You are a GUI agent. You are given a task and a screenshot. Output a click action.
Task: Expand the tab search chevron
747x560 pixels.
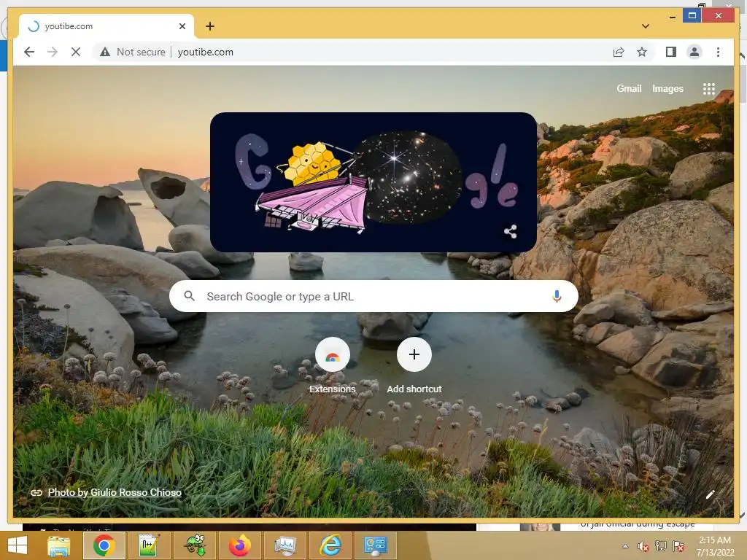[x=645, y=26]
